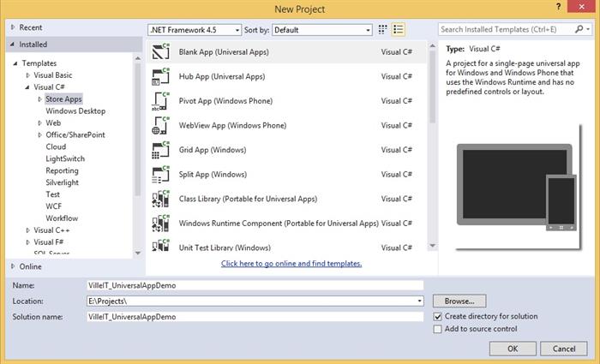Expand the Office/SharePoint node arrow

(x=39, y=134)
